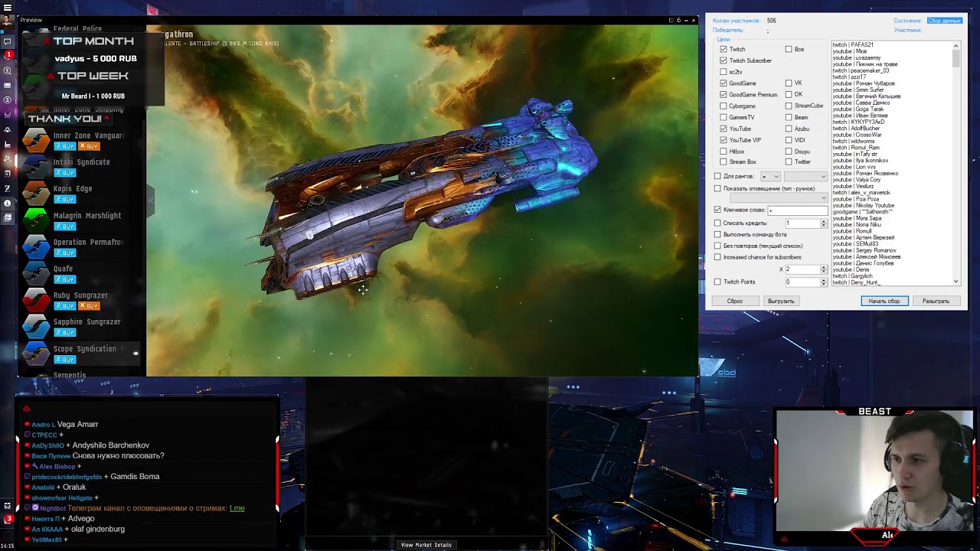The width and height of the screenshot is (980, 551).
Task: Open the chat channels icon in Neocom sidebar
Action: pos(8,41)
